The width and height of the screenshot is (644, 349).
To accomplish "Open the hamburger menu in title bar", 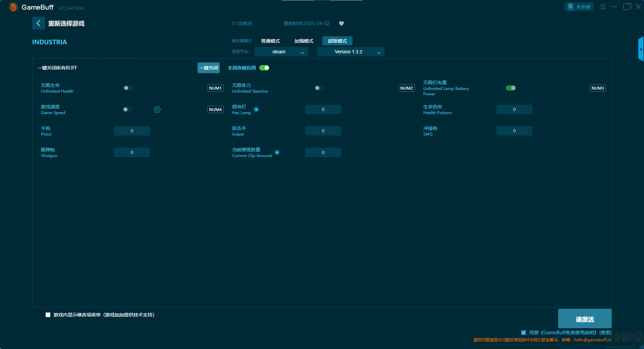I will 603,7.
